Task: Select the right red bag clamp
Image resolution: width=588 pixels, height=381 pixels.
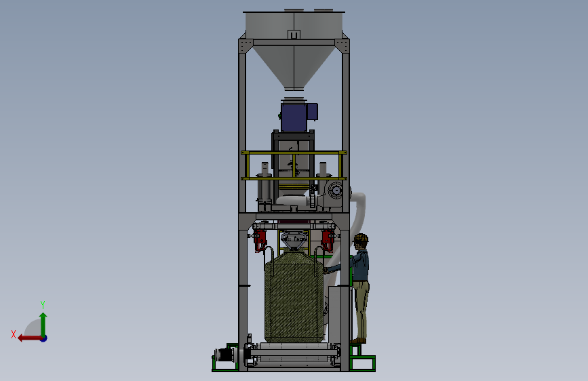Action: [328, 239]
